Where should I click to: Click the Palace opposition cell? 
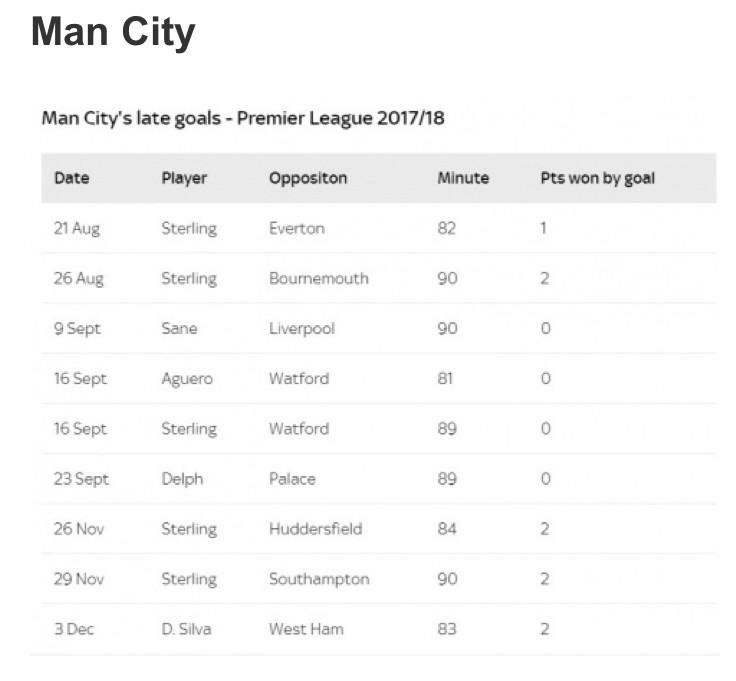pyautogui.click(x=292, y=479)
